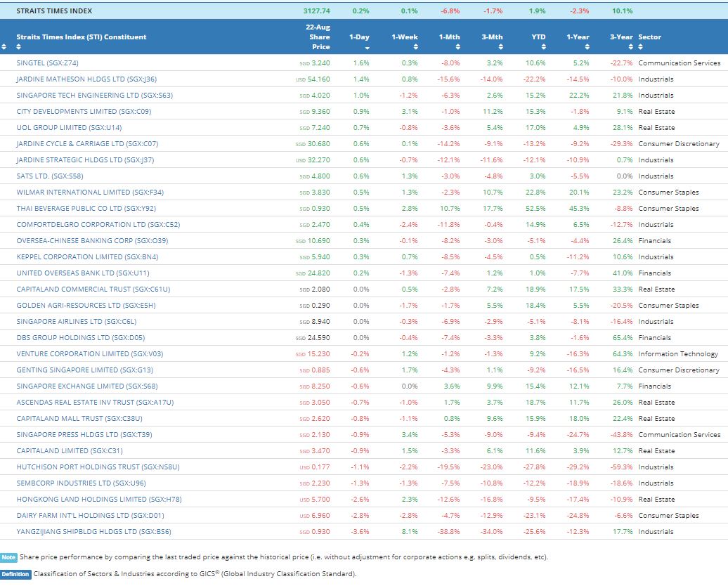The width and height of the screenshot is (728, 586).
Task: Click the 22-Aug Share Price header
Action: 318,37
